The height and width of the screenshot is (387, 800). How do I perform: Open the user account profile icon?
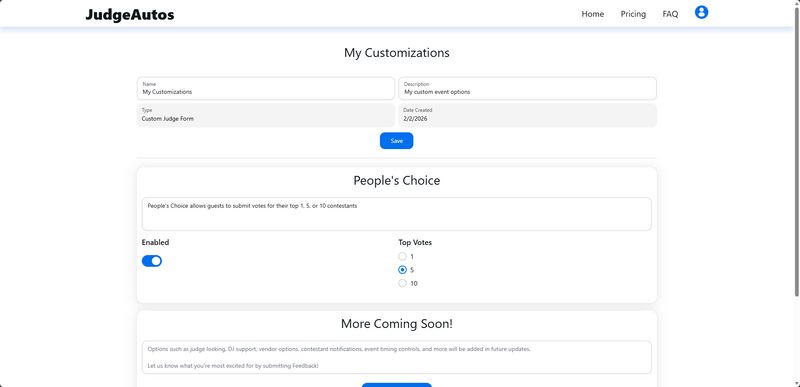702,12
